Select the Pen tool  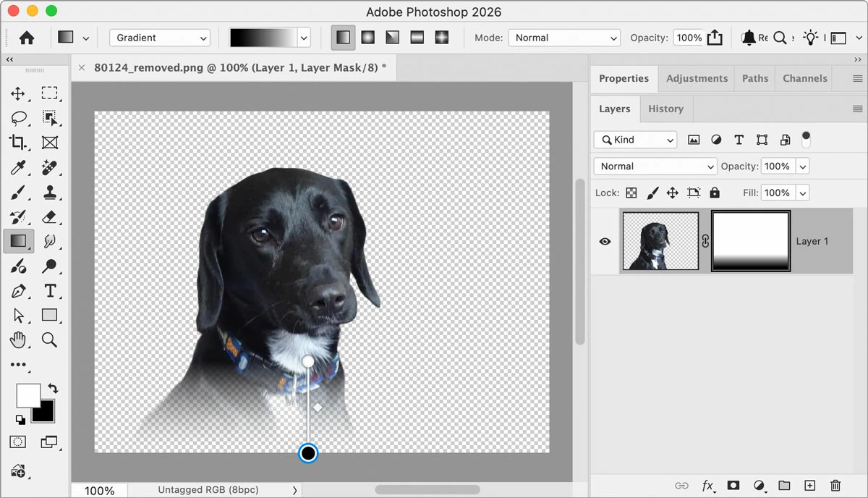(18, 291)
